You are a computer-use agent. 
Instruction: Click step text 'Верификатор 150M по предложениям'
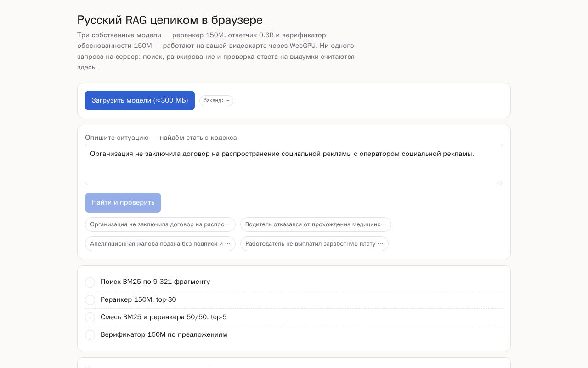tap(164, 334)
